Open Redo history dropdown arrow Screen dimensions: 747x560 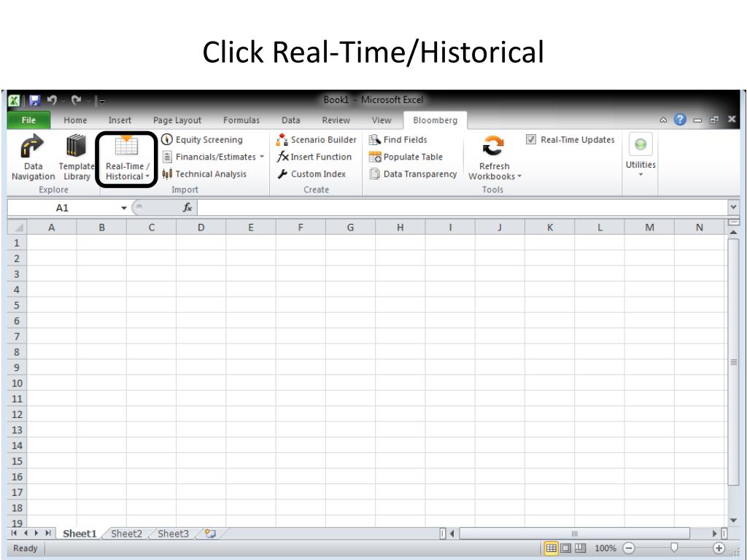point(88,101)
